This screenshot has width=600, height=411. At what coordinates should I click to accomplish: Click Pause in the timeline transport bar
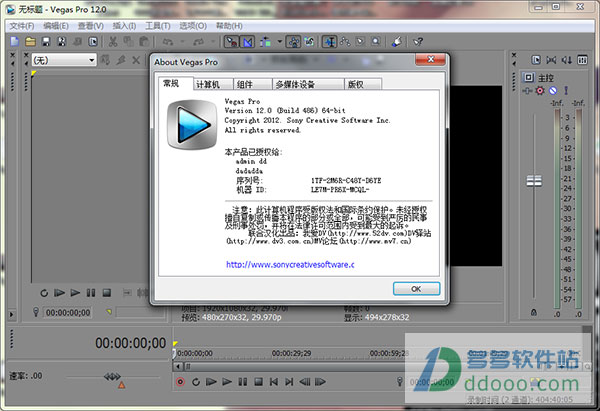[x=243, y=382]
